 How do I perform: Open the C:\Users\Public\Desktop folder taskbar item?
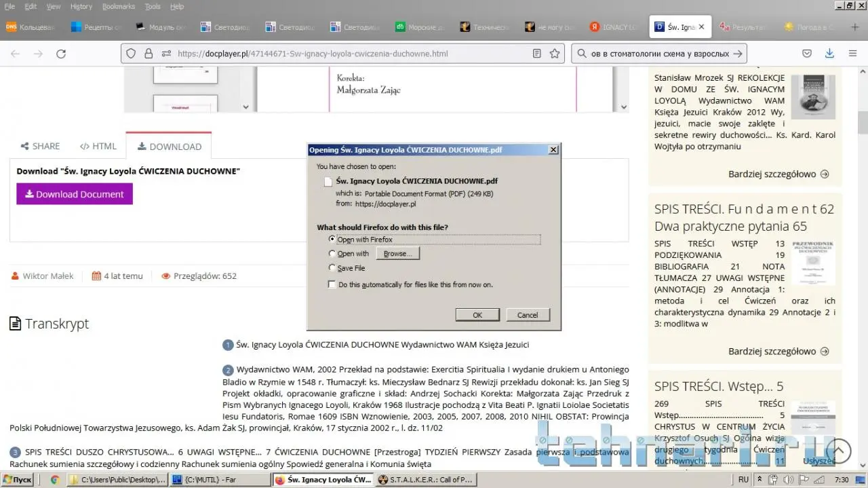[x=117, y=480]
